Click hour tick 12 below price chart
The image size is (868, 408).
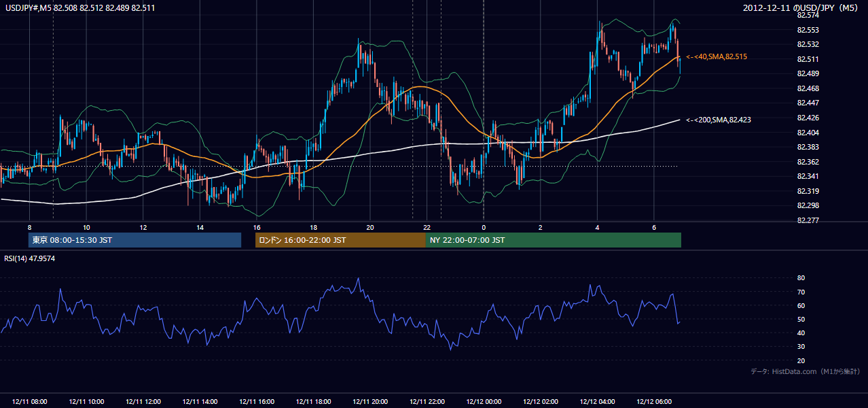[143, 227]
